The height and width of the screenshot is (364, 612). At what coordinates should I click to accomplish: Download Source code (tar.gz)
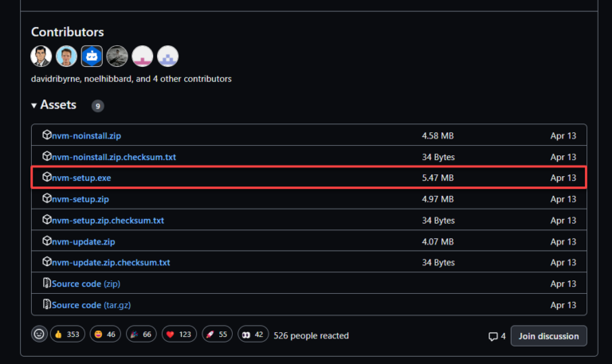[97, 305]
